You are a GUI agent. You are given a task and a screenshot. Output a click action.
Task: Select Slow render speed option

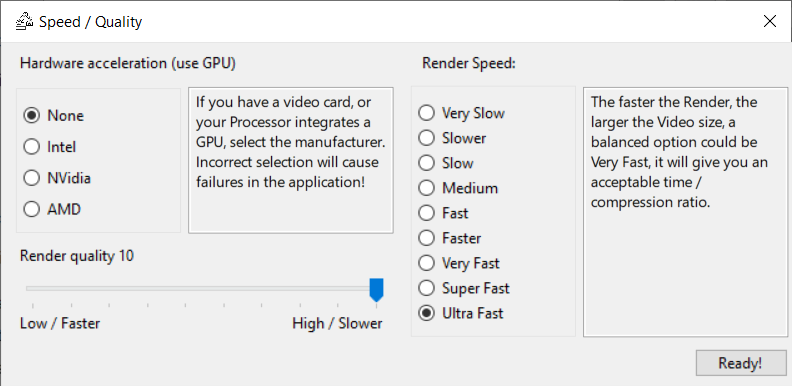point(446,163)
